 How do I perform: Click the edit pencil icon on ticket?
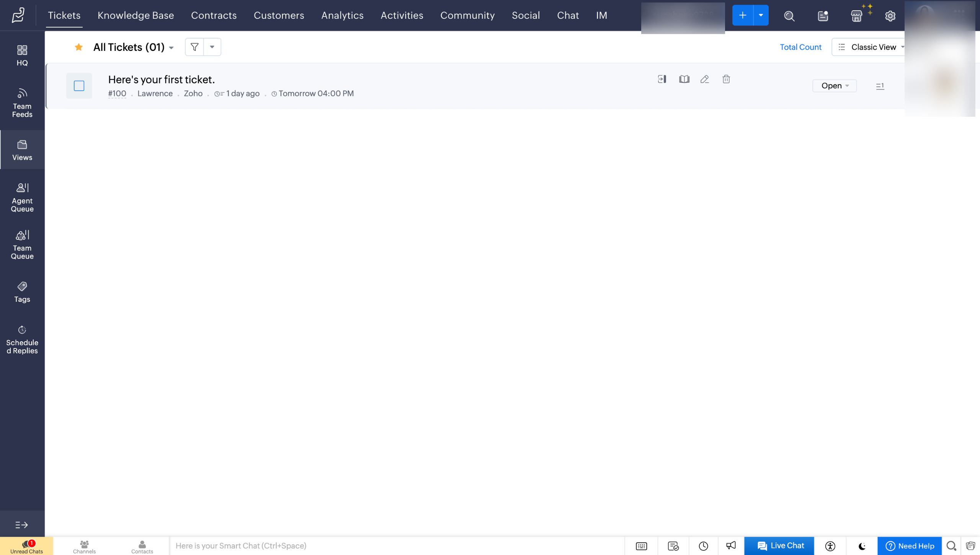point(704,79)
